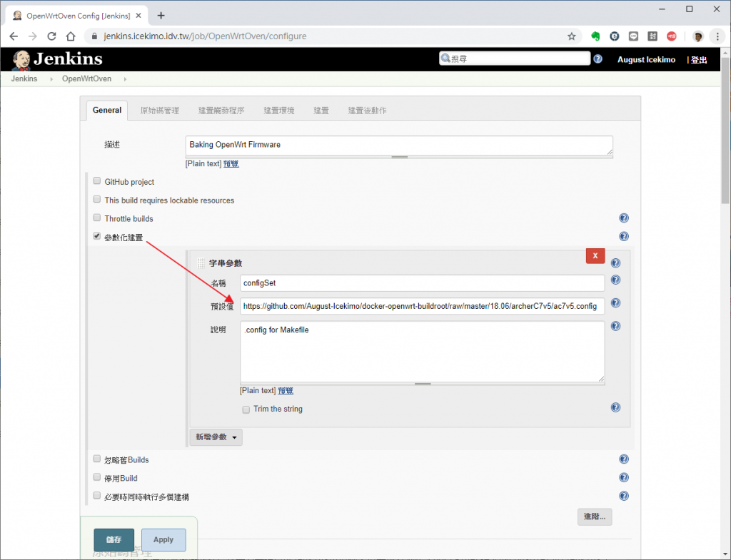731x560 pixels.
Task: Show help for 說明 field
Action: [616, 326]
